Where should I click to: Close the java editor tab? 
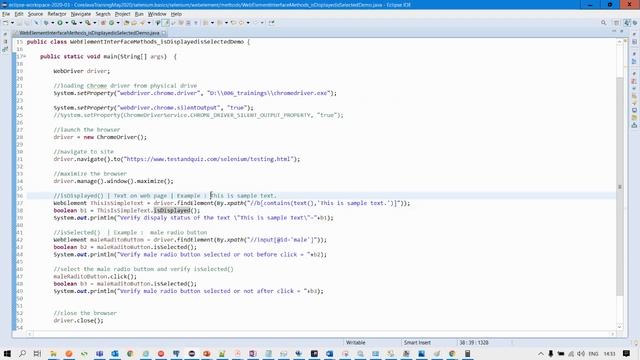(164, 33)
